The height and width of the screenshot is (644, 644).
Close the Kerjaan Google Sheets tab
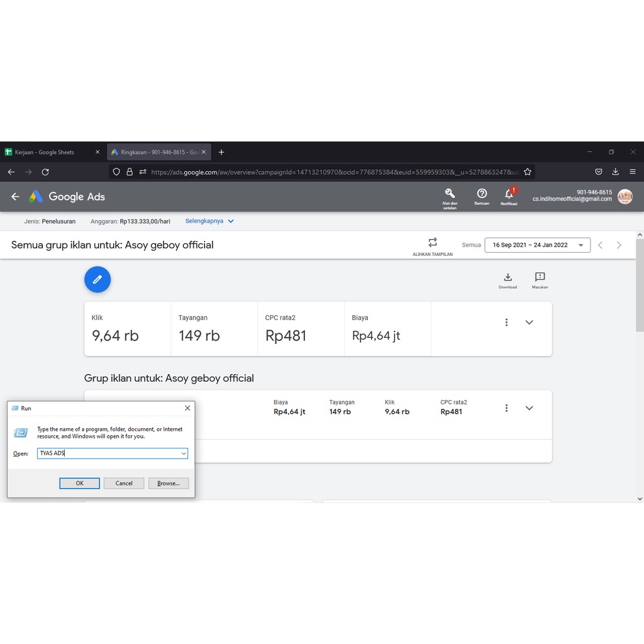97,152
